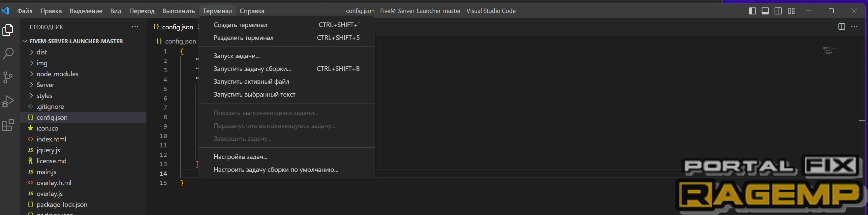Screen dimensions: 868x215
Task: Open editor More Actions ellipsis
Action: coord(854,27)
